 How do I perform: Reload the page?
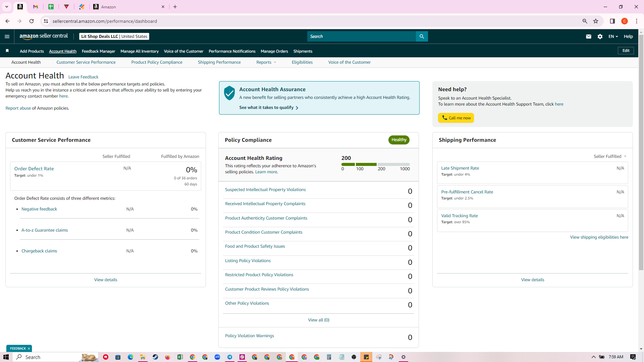[32, 21]
